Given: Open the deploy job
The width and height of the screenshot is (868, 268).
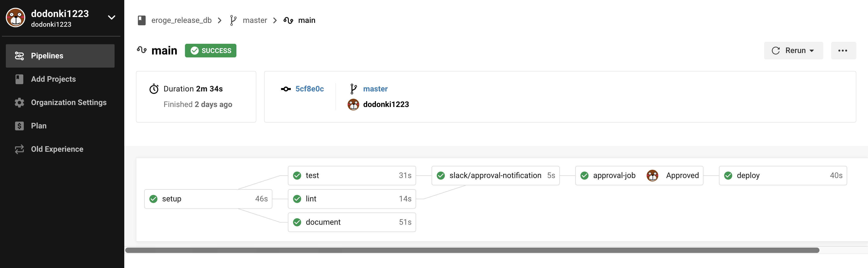Looking at the screenshot, I should (782, 176).
